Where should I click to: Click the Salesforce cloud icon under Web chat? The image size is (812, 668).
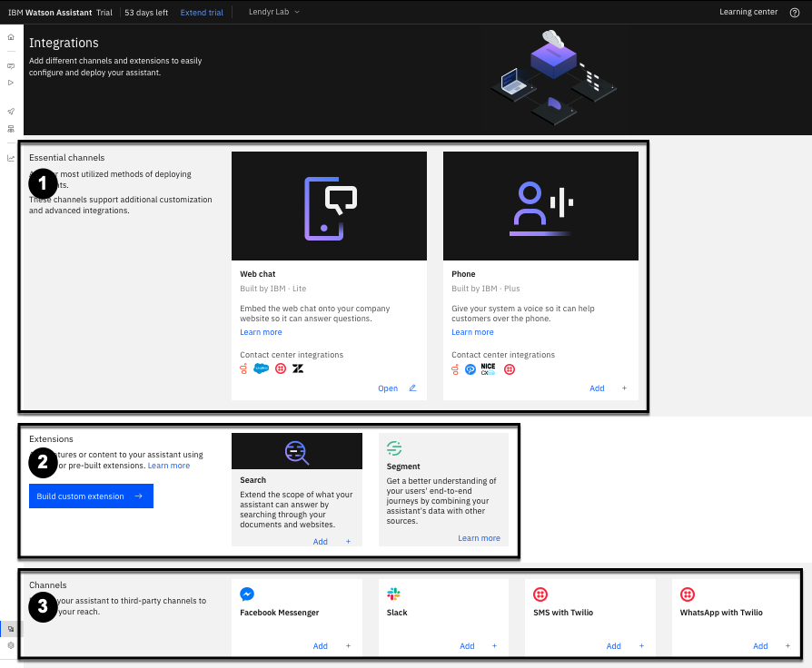[x=261, y=368]
